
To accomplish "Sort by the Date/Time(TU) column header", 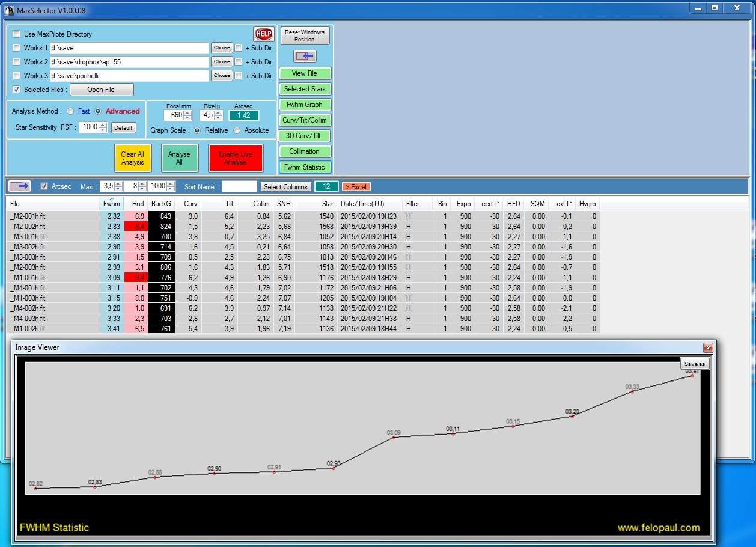I will (x=369, y=204).
